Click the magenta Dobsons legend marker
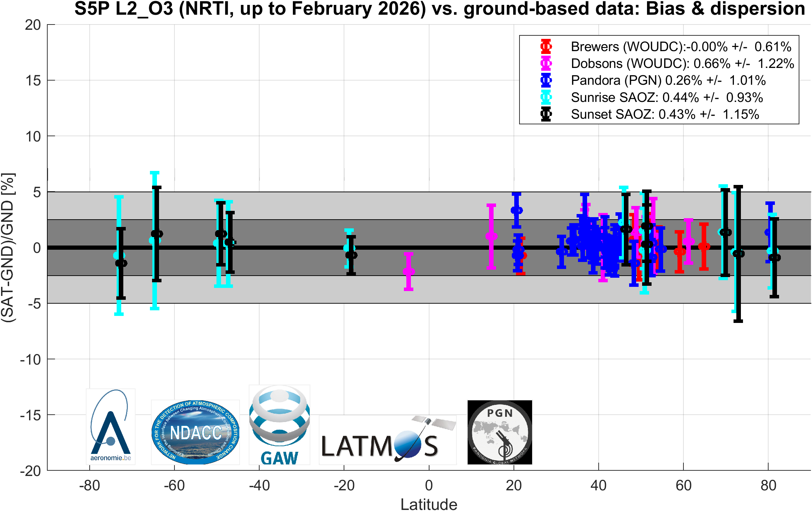This screenshot has height=511, width=812. click(546, 63)
